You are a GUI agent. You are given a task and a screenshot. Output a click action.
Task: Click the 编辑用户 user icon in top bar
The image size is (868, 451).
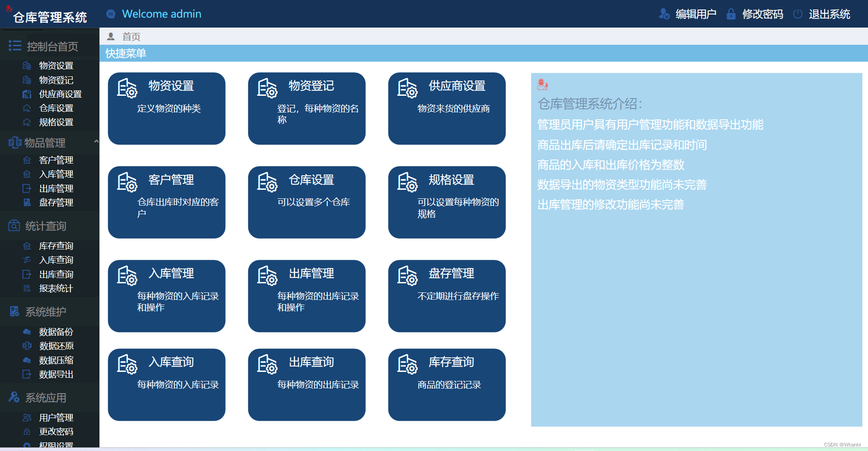(x=664, y=14)
